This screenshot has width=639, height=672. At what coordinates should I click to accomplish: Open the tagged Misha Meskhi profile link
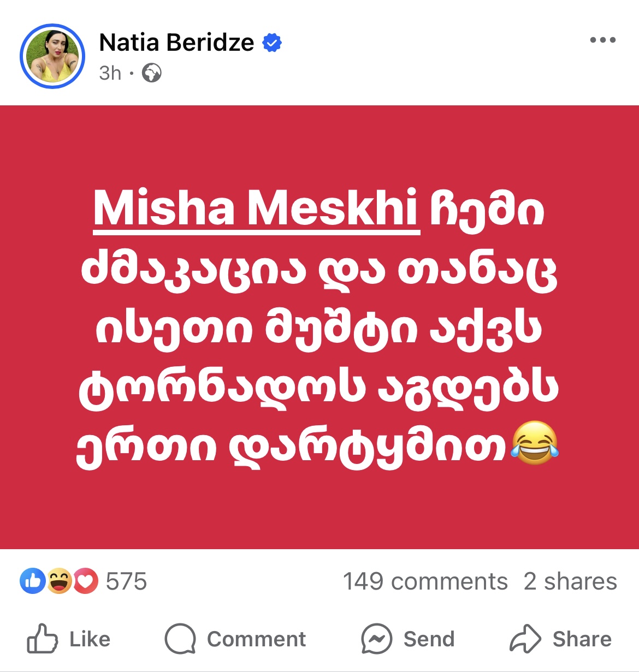click(x=256, y=209)
